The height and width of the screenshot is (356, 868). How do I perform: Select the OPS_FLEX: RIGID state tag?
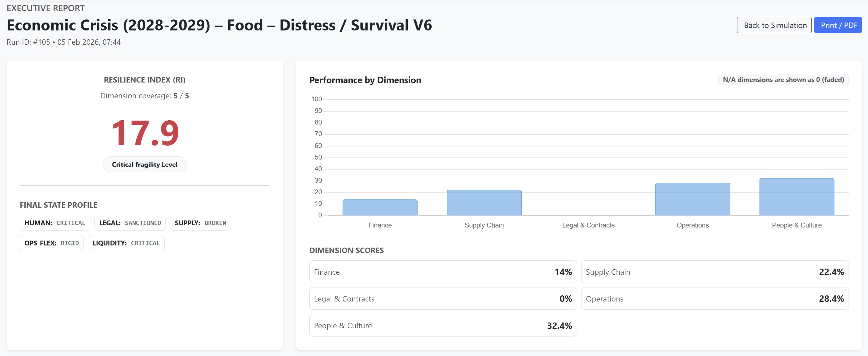coord(52,243)
